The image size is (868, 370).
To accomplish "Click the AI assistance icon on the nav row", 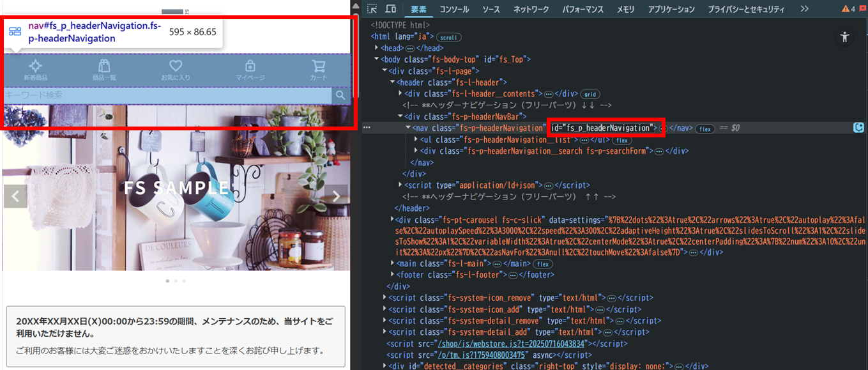I will pyautogui.click(x=858, y=128).
